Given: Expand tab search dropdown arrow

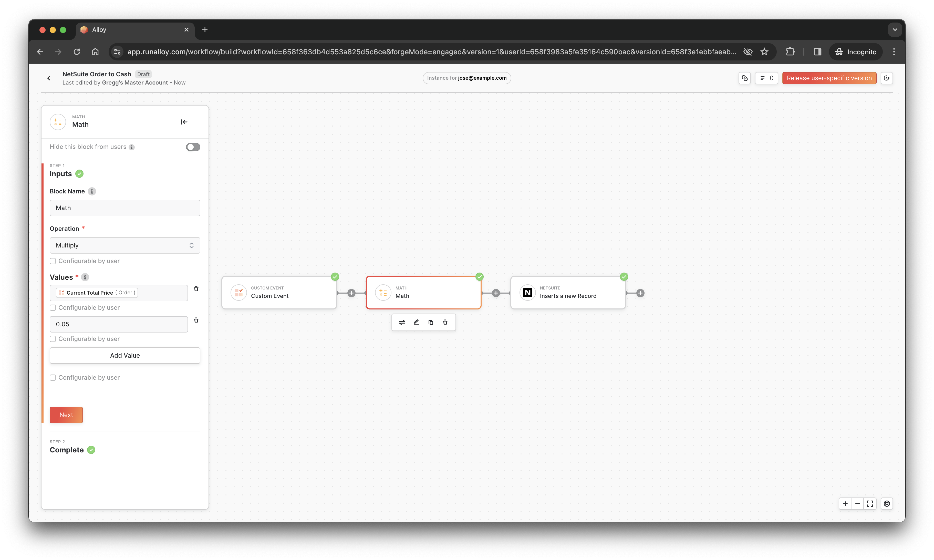Looking at the screenshot, I should [x=895, y=30].
